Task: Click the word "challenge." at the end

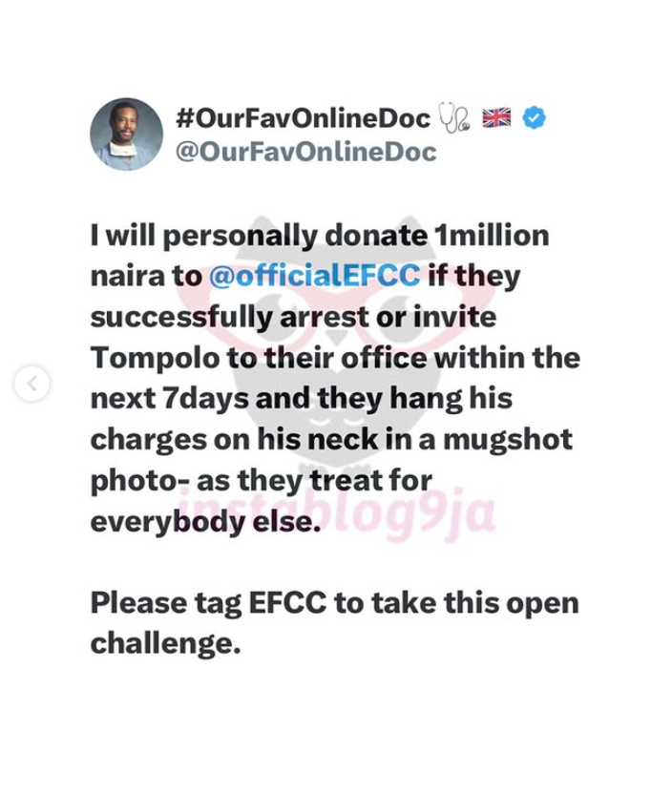Action: tap(164, 644)
